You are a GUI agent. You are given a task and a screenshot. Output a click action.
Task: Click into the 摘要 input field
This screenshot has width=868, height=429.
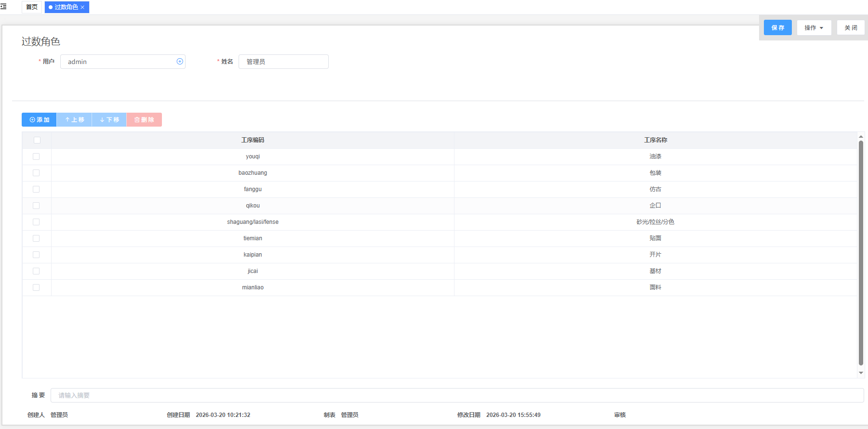(456, 395)
